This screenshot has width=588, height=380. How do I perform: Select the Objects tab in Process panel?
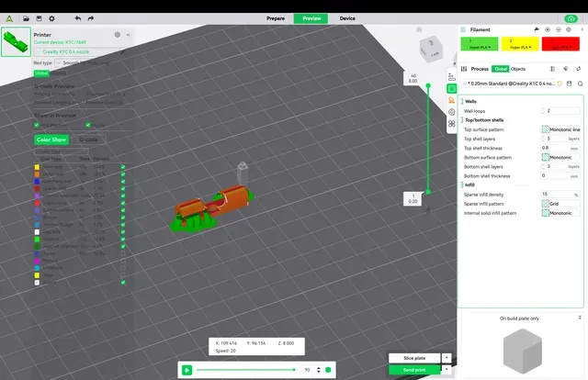point(518,69)
